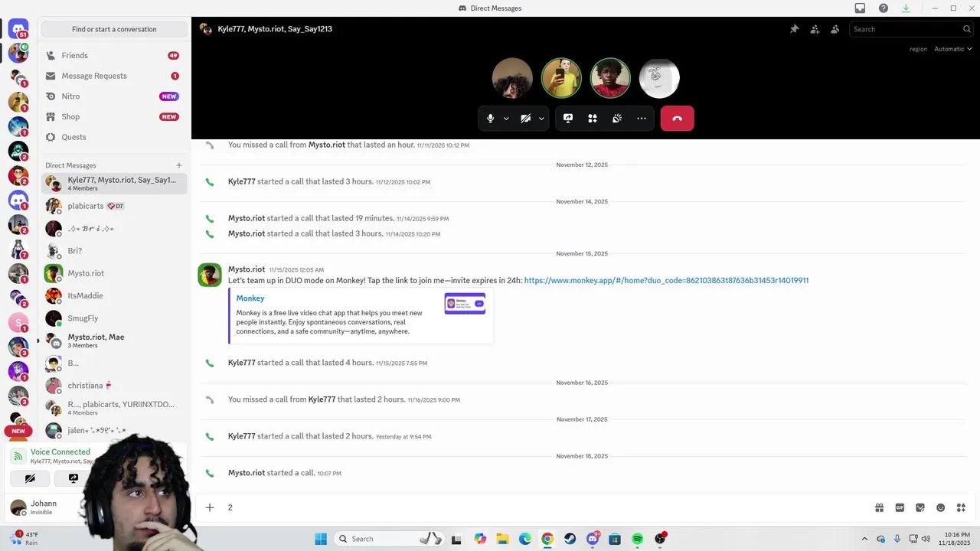Open the GIF picker
Image resolution: width=980 pixels, height=551 pixels.
[900, 507]
